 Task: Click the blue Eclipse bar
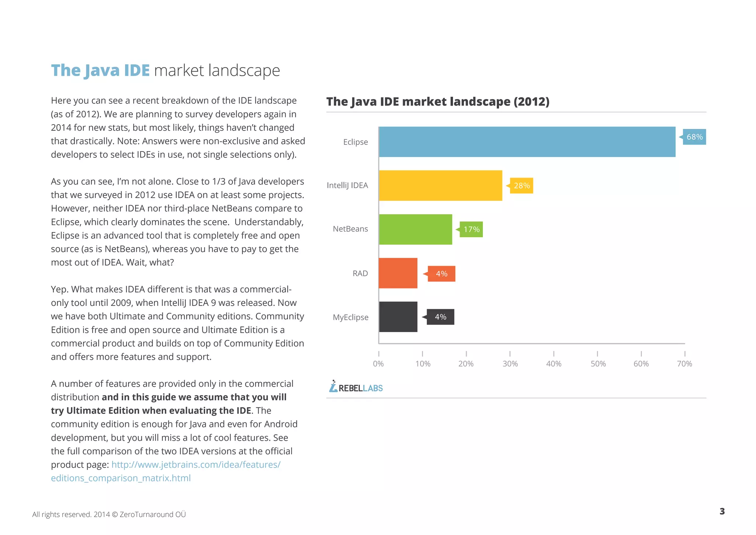(527, 142)
